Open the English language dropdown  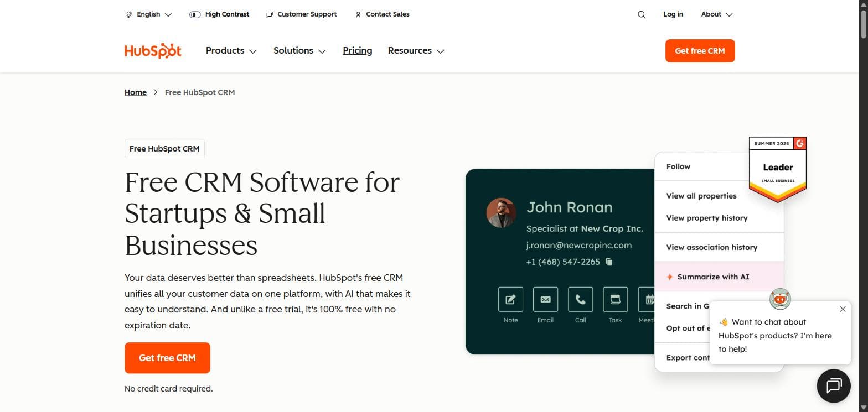click(149, 14)
